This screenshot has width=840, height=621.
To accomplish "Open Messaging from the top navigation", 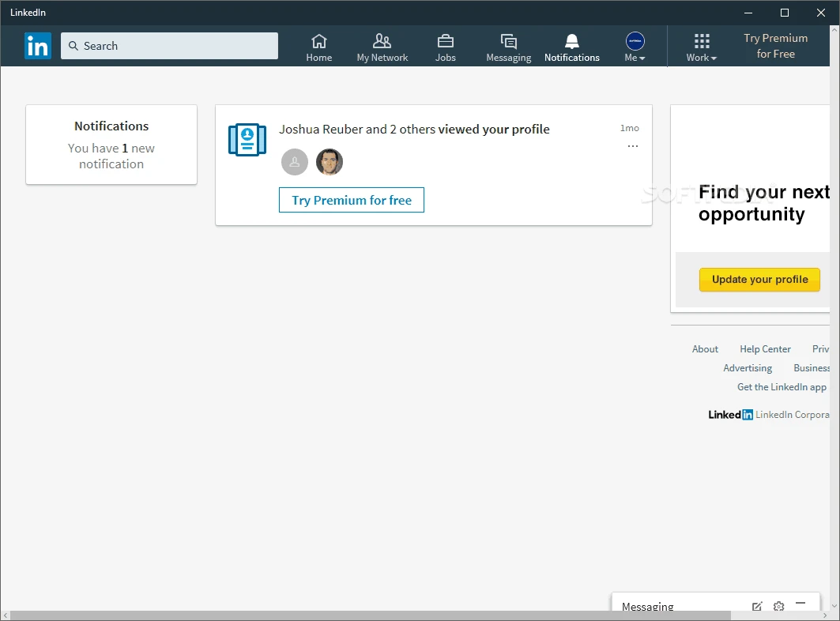I will point(508,47).
